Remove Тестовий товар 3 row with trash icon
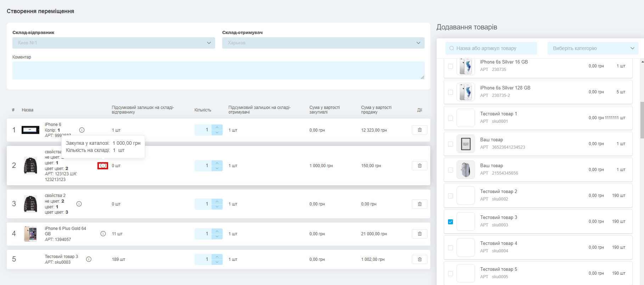The image size is (644, 285). tap(420, 259)
